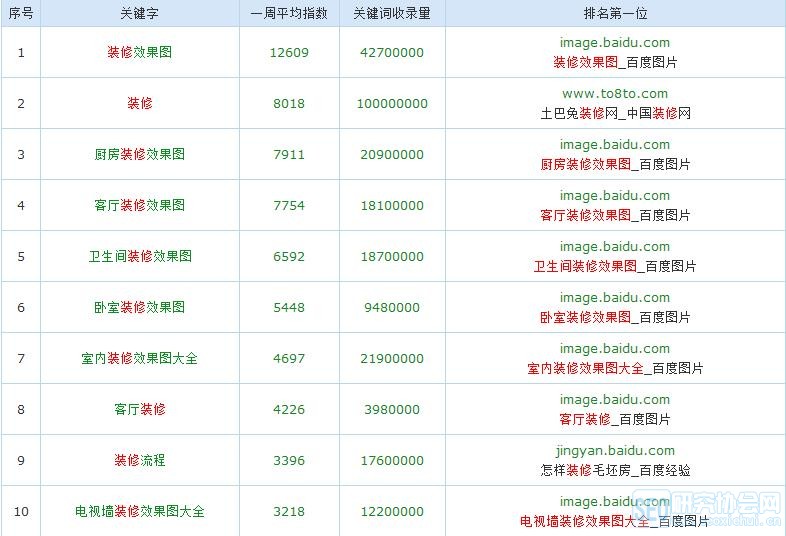Open keyword 卧室装修效果图
The height and width of the screenshot is (536, 786).
pos(140,307)
